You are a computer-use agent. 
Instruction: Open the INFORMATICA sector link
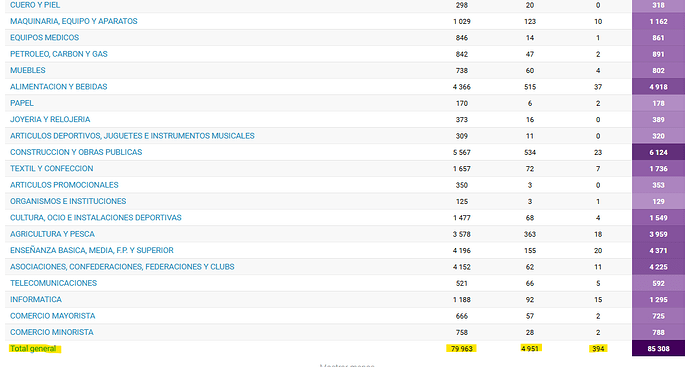point(36,299)
